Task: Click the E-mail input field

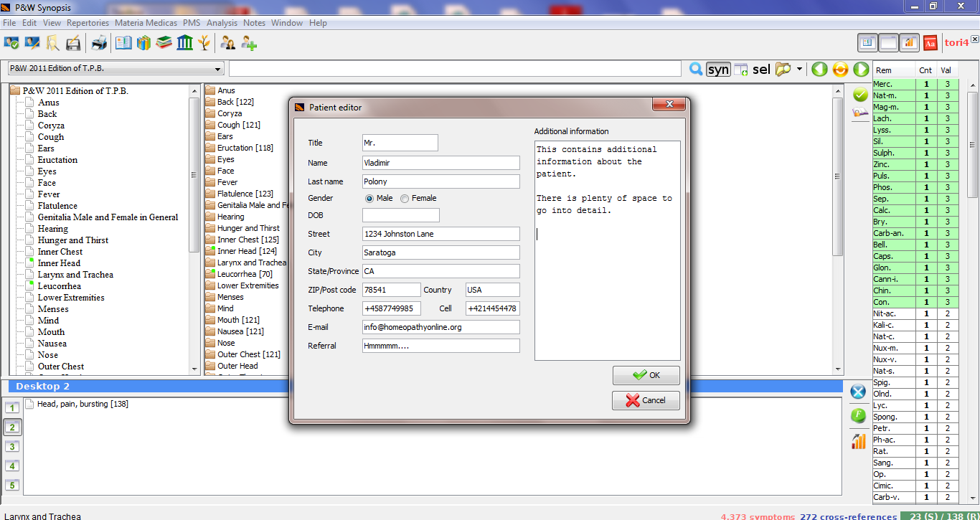Action: click(440, 327)
